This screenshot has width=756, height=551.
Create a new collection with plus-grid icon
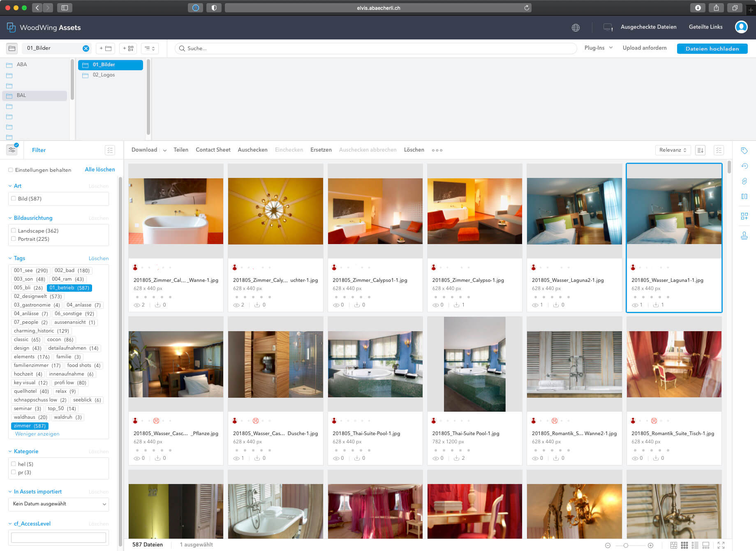click(x=128, y=48)
